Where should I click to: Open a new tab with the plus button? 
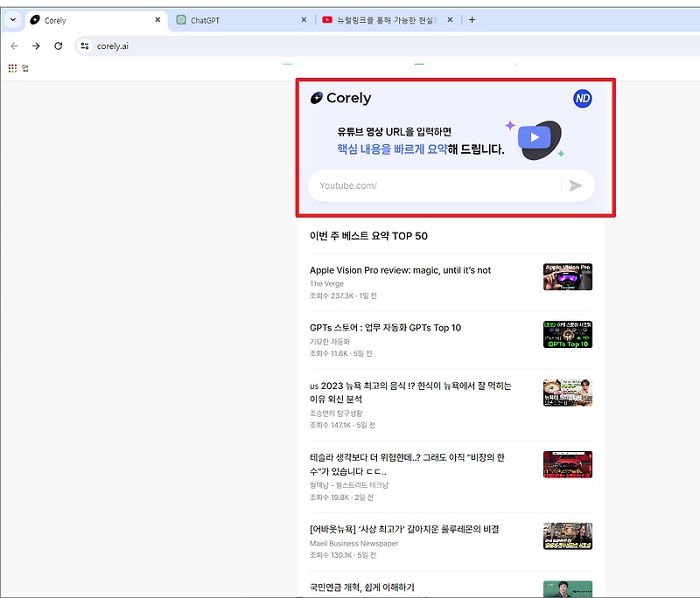(472, 18)
